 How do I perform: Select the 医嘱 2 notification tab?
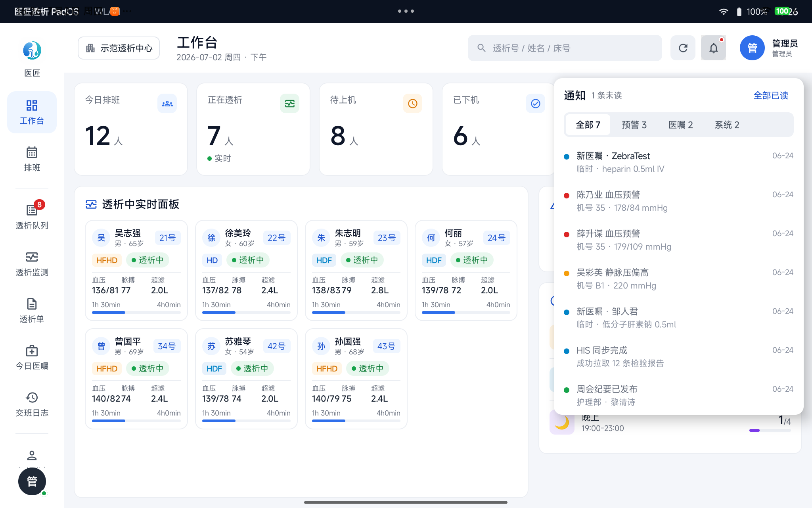[x=680, y=125]
